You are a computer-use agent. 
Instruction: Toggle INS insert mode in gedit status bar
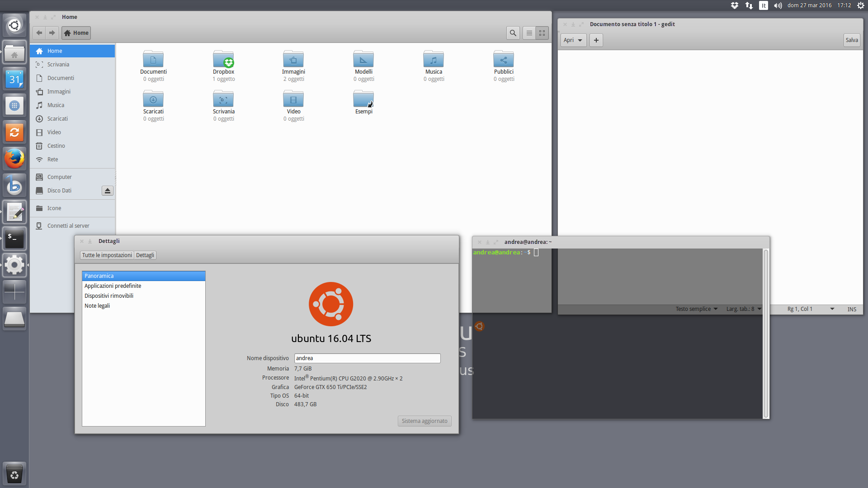[852, 309]
